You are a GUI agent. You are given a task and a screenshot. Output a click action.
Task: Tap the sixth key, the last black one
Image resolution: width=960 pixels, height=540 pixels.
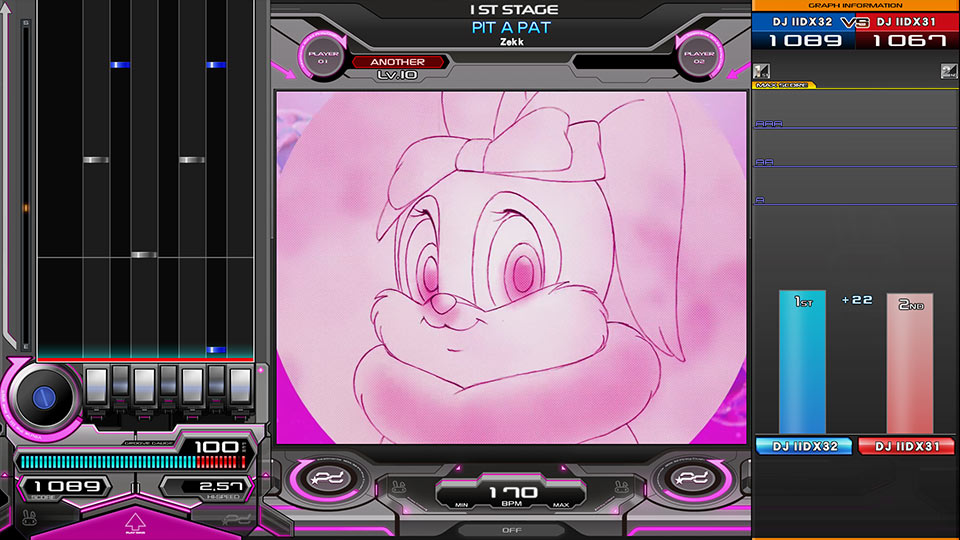216,381
